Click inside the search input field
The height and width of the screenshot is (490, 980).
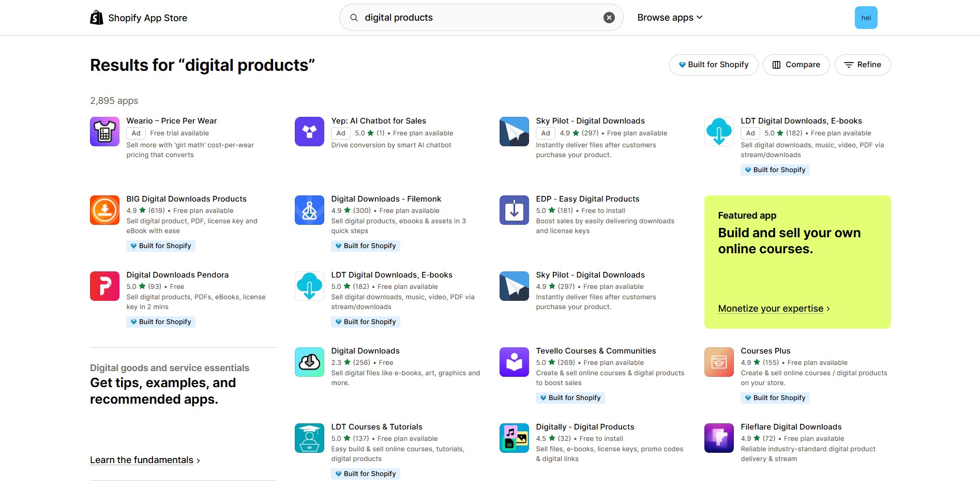tap(465, 17)
